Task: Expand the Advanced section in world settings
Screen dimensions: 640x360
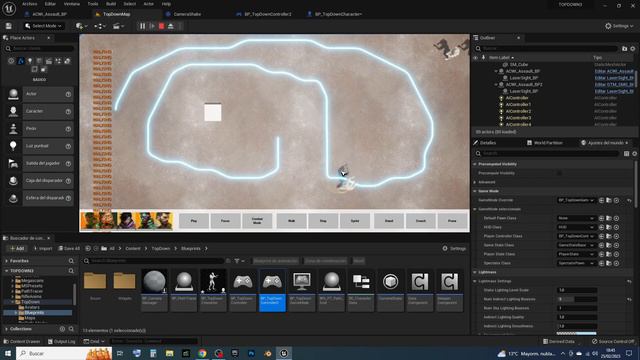Action: [x=475, y=182]
